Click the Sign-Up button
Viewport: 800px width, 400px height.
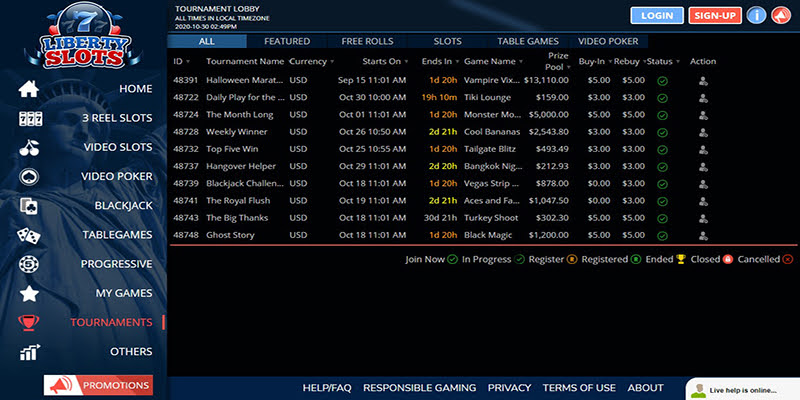(x=715, y=15)
